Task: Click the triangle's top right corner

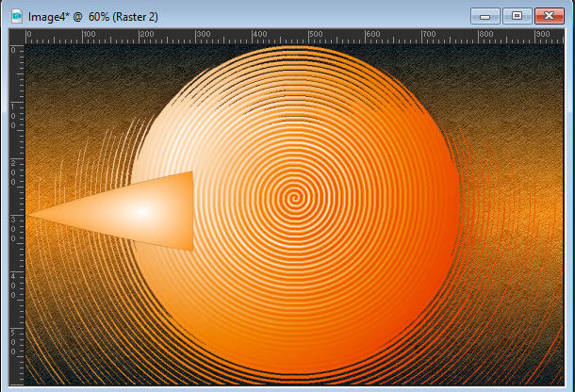Action: pos(192,172)
